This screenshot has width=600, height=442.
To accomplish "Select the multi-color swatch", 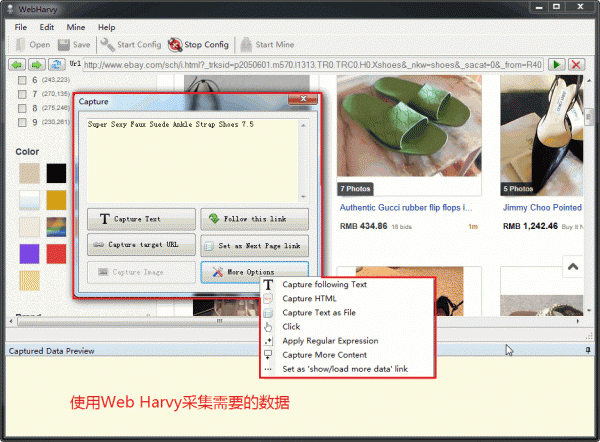I will point(56,227).
